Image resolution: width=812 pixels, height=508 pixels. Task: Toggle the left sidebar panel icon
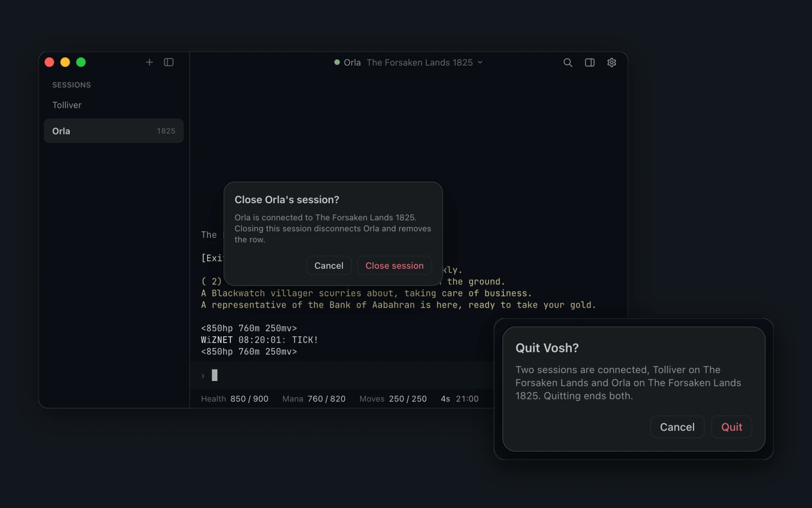click(x=169, y=62)
